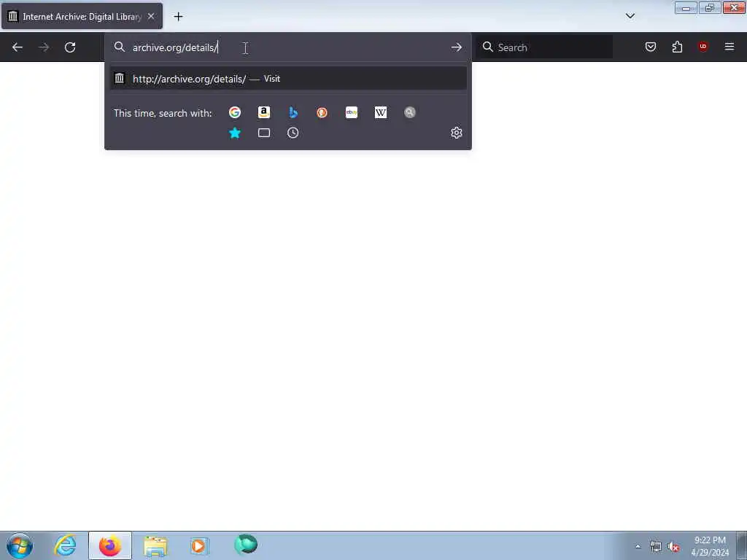Search in history using clock icon
Screen dimensions: 747x560
[293, 133]
